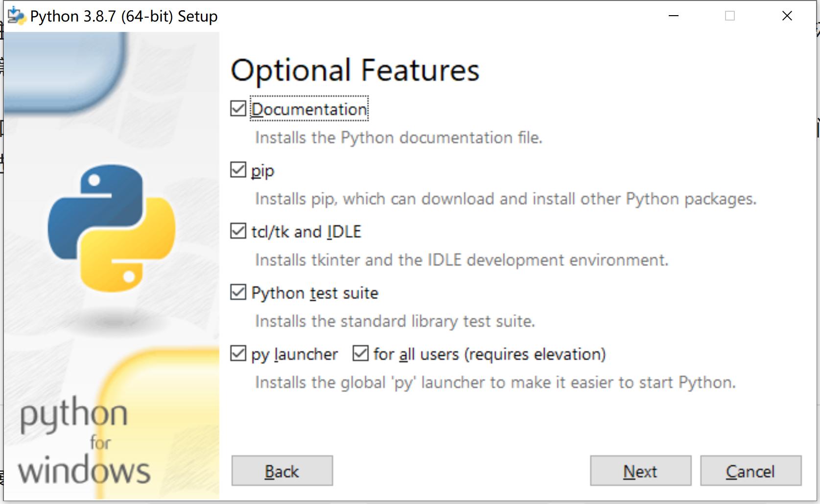Click the py launcher description text
Screen dimensions: 820x504
pos(494,382)
